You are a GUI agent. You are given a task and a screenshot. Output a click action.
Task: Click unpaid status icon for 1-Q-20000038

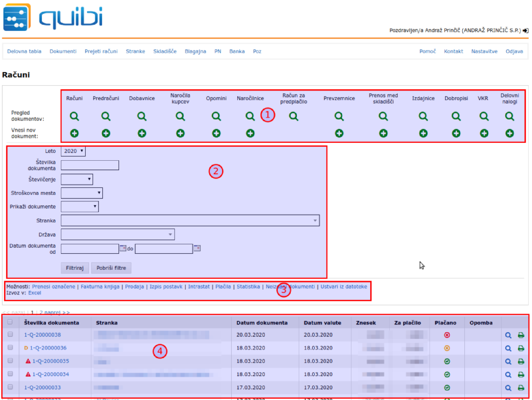(447, 335)
